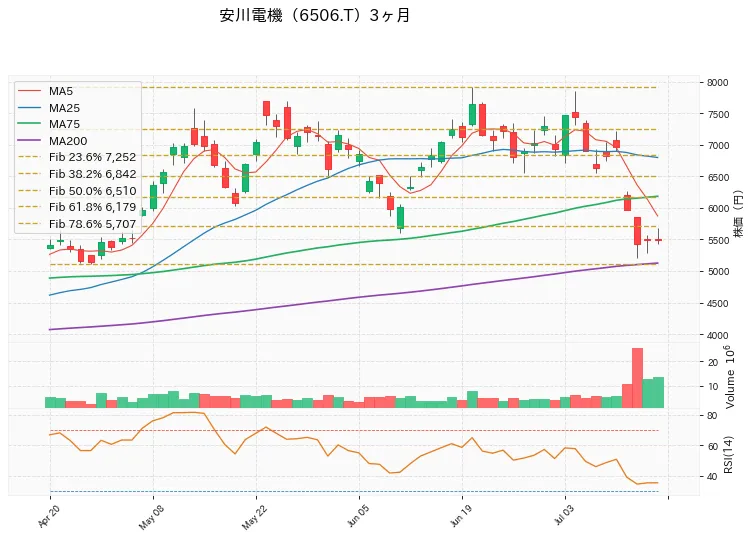Click the 株価（円） axis title
The height and width of the screenshot is (539, 752).
coord(739,213)
